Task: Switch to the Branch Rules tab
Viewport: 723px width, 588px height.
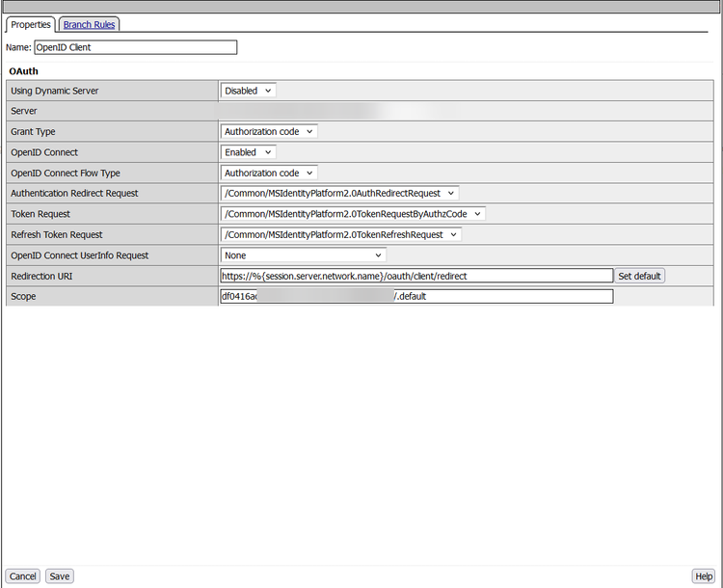Action: 89,24
